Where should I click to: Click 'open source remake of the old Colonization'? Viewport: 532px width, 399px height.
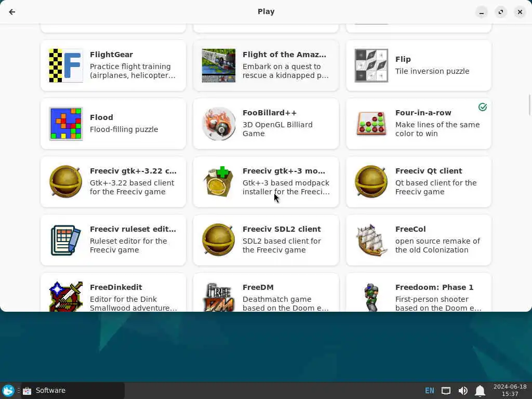tap(437, 246)
